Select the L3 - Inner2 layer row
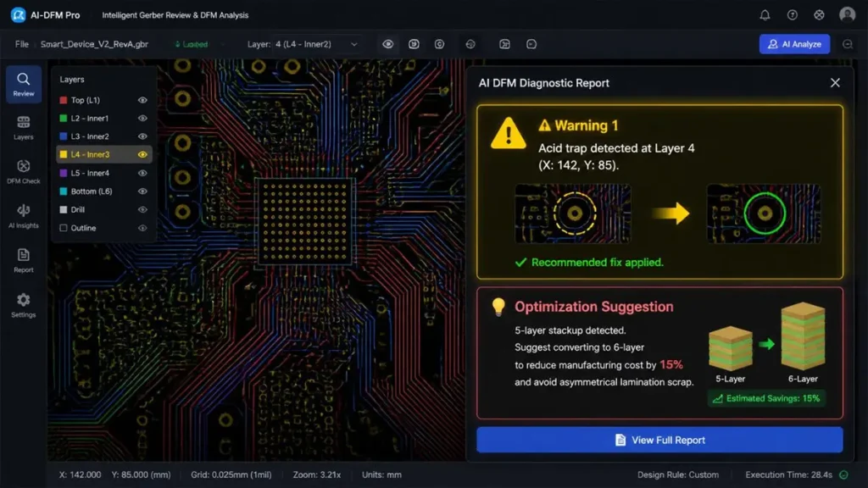Screen dimensions: 868x488 point(103,136)
